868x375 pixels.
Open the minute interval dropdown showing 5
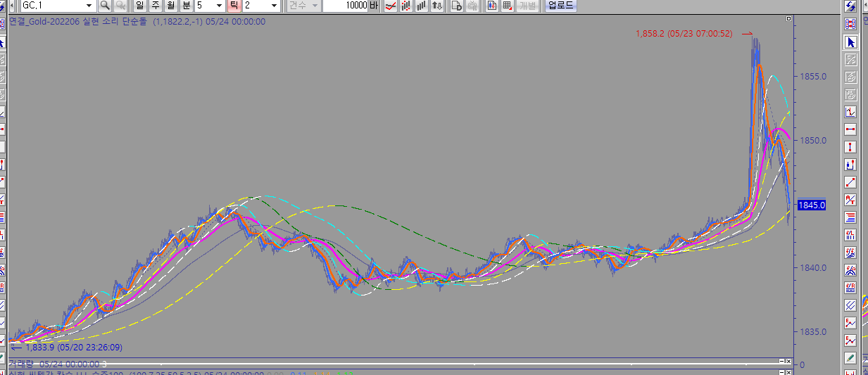point(219,6)
